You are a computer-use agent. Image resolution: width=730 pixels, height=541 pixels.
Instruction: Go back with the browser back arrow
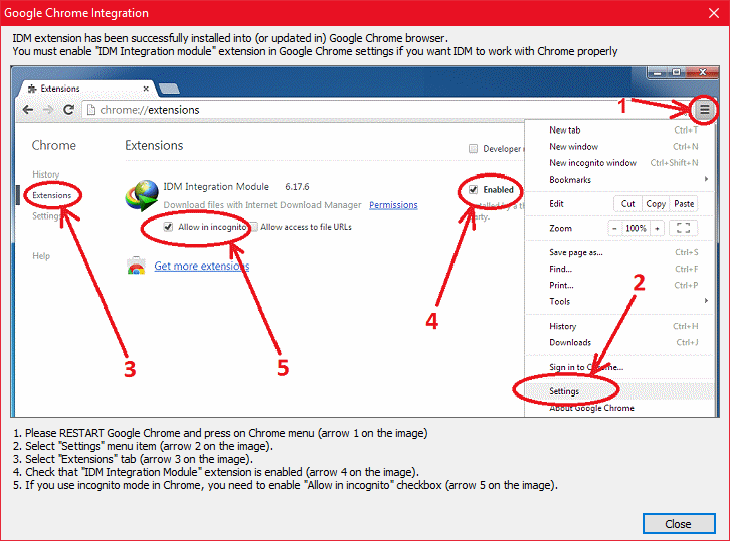point(28,110)
